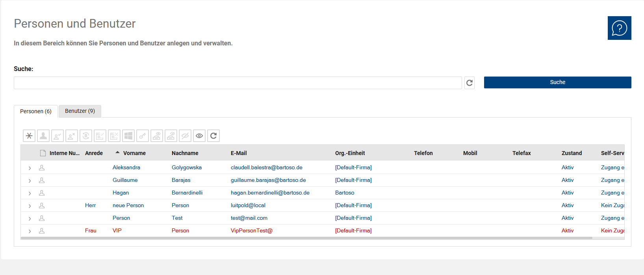Click email luitpold@local
This screenshot has width=644, height=275.
[x=248, y=205]
